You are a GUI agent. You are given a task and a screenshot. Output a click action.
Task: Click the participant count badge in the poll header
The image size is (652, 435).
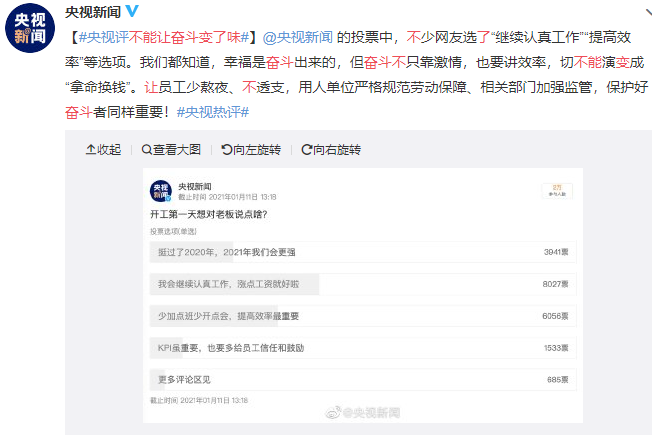(557, 190)
